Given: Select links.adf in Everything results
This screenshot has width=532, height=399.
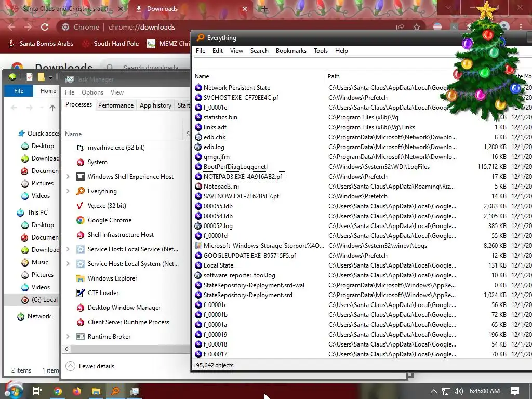Looking at the screenshot, I should pyautogui.click(x=215, y=127).
